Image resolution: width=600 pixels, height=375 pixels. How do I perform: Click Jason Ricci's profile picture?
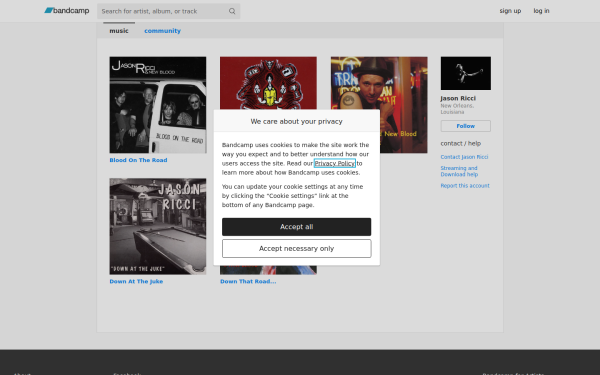point(466,73)
